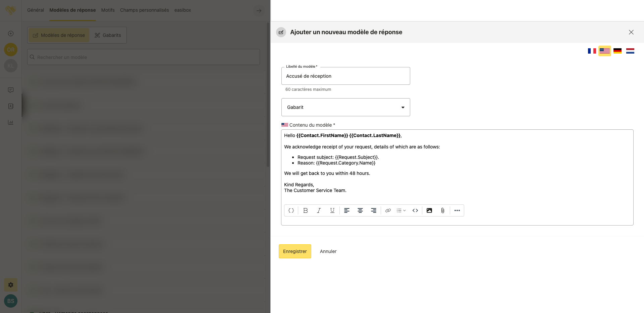This screenshot has height=313, width=644.
Task: Show more toolbar options
Action: (457, 210)
